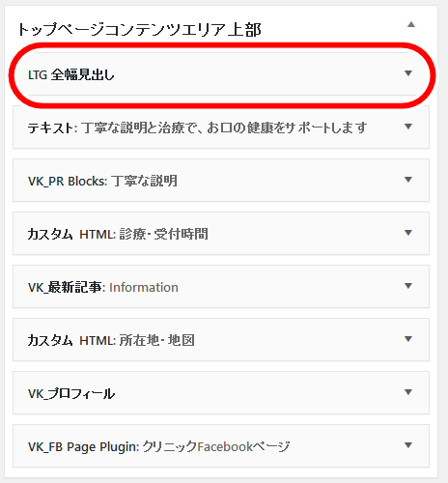Click the Information title text

coord(144,287)
